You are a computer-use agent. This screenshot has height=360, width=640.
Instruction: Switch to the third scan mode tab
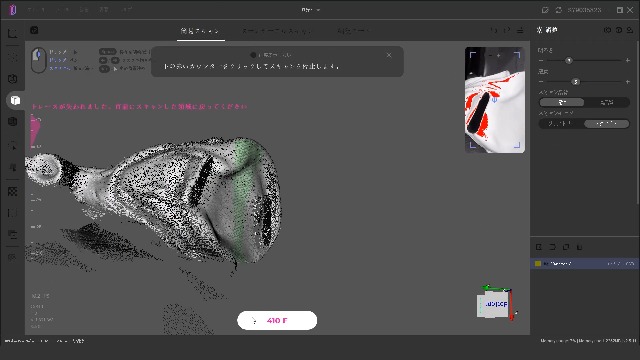(353, 31)
